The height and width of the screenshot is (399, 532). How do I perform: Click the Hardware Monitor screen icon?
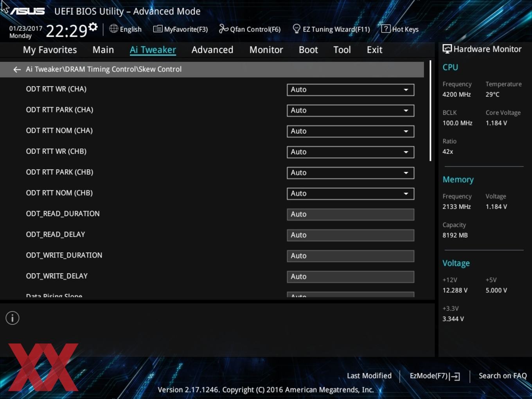(x=447, y=49)
